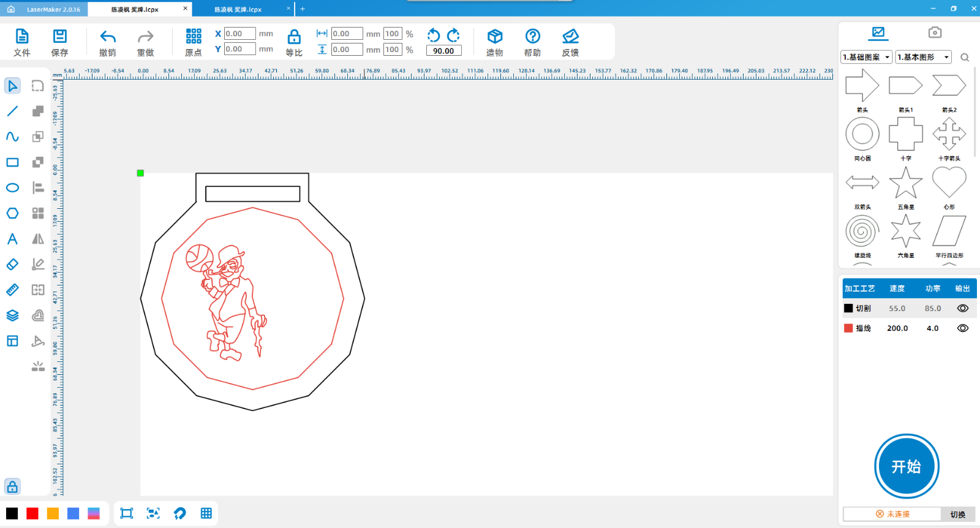Click the Save (保存) icon
This screenshot has width=980, height=528.
point(59,37)
